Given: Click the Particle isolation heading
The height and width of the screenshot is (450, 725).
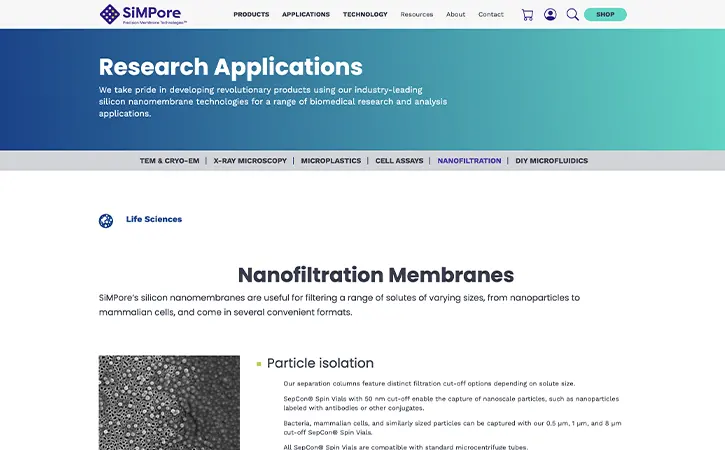Looking at the screenshot, I should 320,363.
